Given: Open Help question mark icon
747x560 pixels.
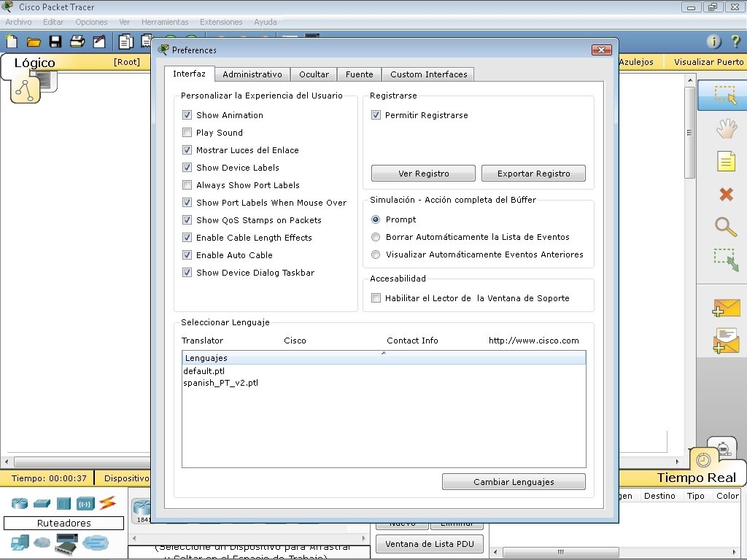Looking at the screenshot, I should point(735,42).
